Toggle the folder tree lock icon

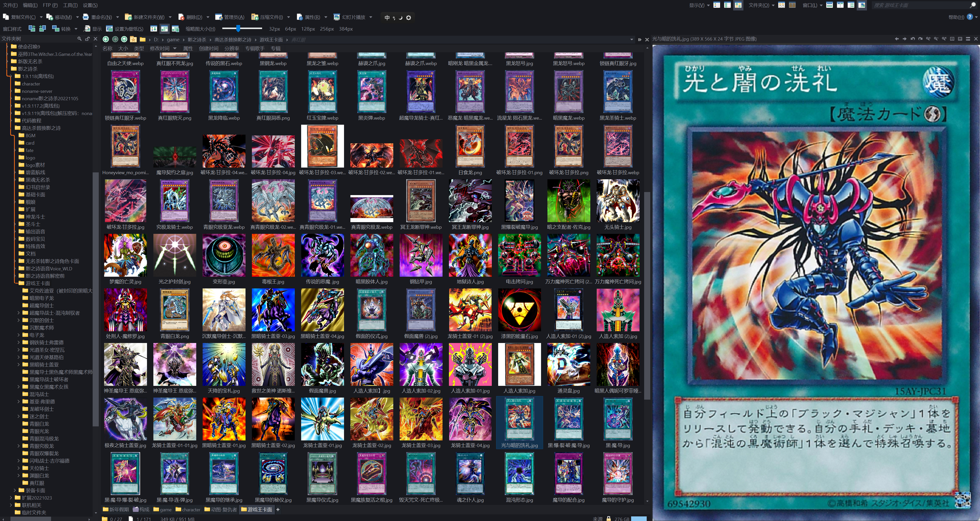88,39
